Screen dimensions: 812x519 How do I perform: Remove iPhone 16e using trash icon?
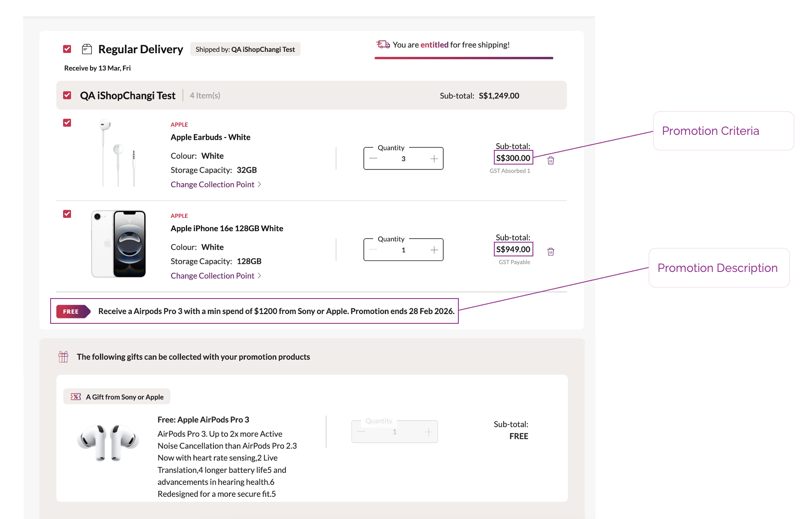(x=551, y=252)
